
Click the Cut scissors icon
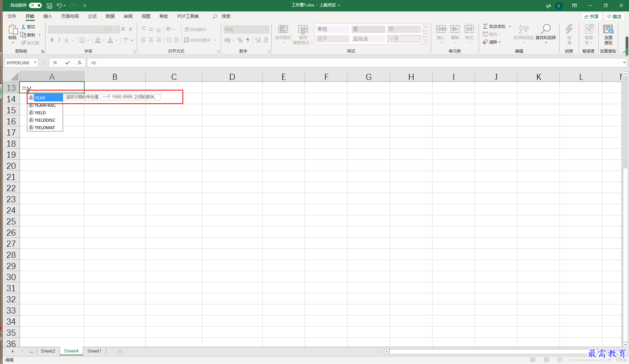(x=23, y=27)
